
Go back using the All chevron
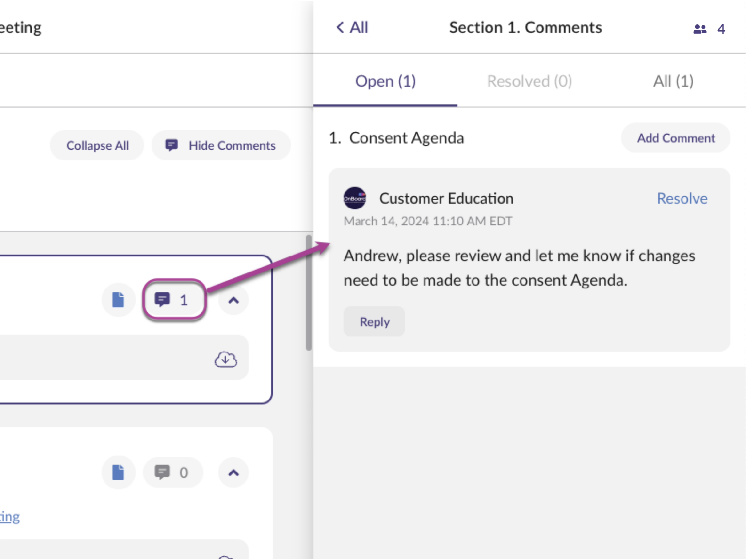[352, 28]
